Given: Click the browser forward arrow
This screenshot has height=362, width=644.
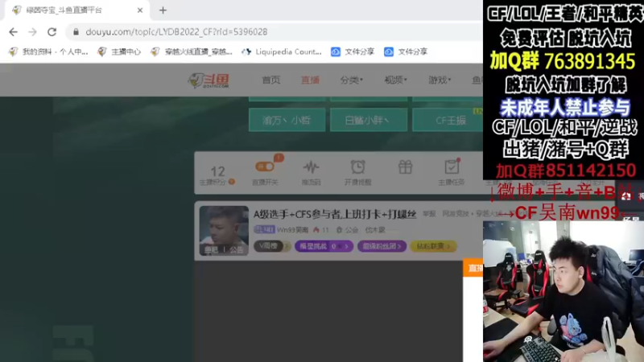Looking at the screenshot, I should [32, 32].
